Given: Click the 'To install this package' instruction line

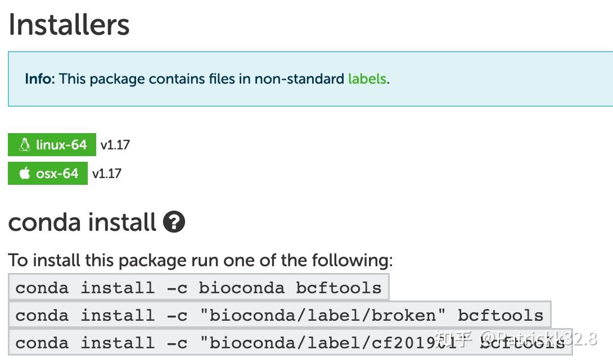Looking at the screenshot, I should coord(200,261).
